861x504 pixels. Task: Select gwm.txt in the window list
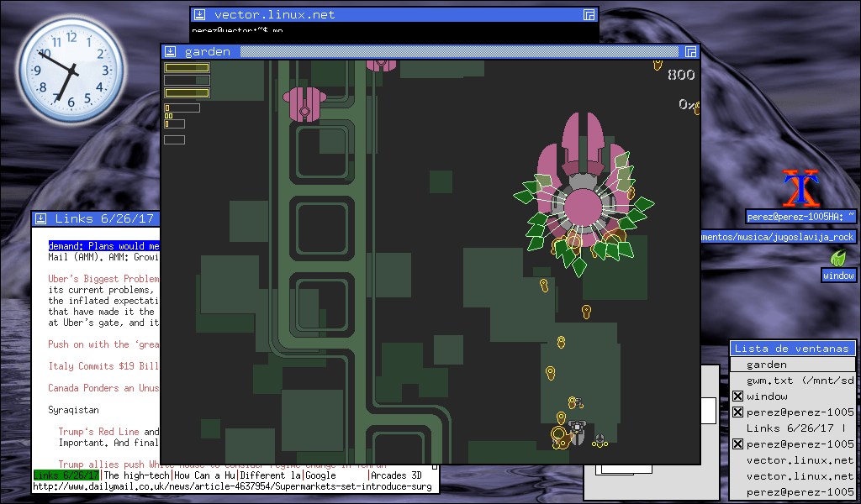point(792,380)
